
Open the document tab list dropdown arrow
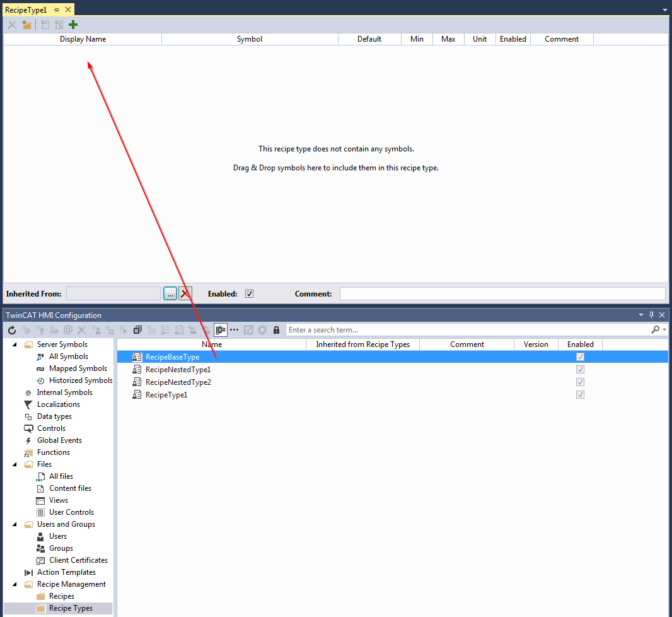664,9
